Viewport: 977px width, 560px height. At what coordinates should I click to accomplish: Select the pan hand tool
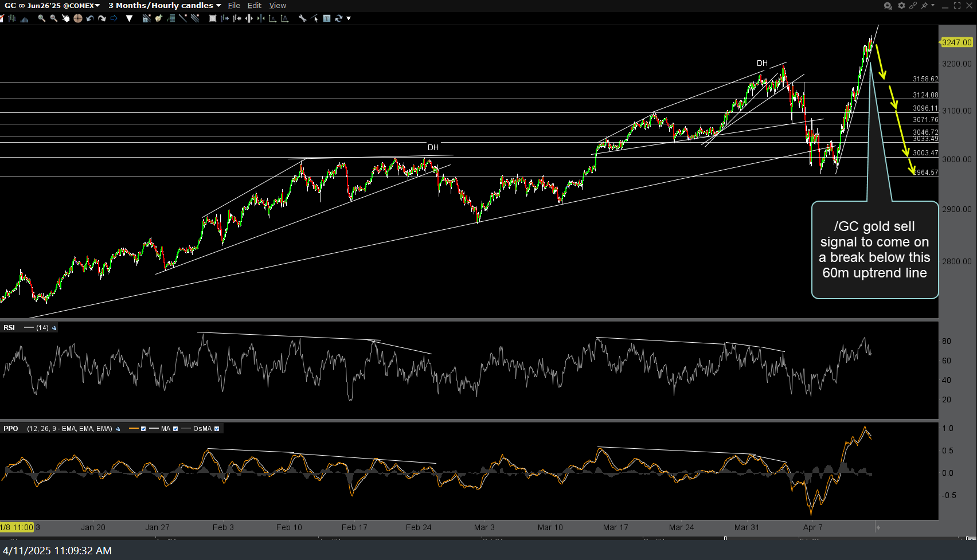65,18
